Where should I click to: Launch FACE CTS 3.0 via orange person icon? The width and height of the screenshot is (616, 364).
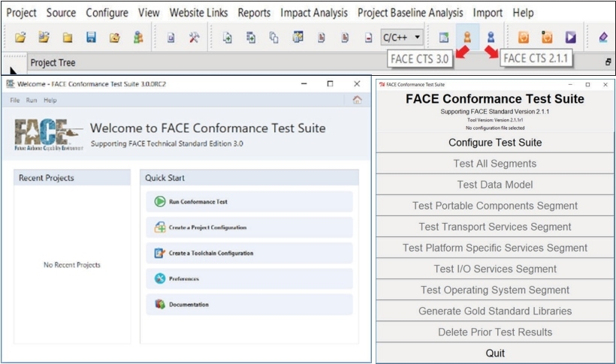[467, 38]
